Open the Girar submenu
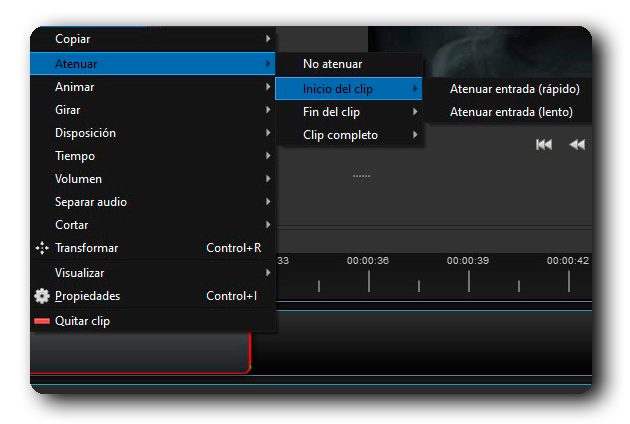 (153, 110)
